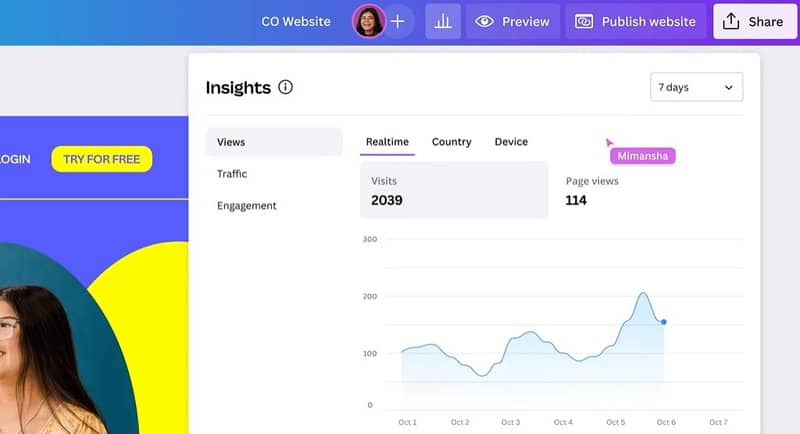Image resolution: width=800 pixels, height=434 pixels.
Task: Click the CO Website title
Action: (x=296, y=21)
